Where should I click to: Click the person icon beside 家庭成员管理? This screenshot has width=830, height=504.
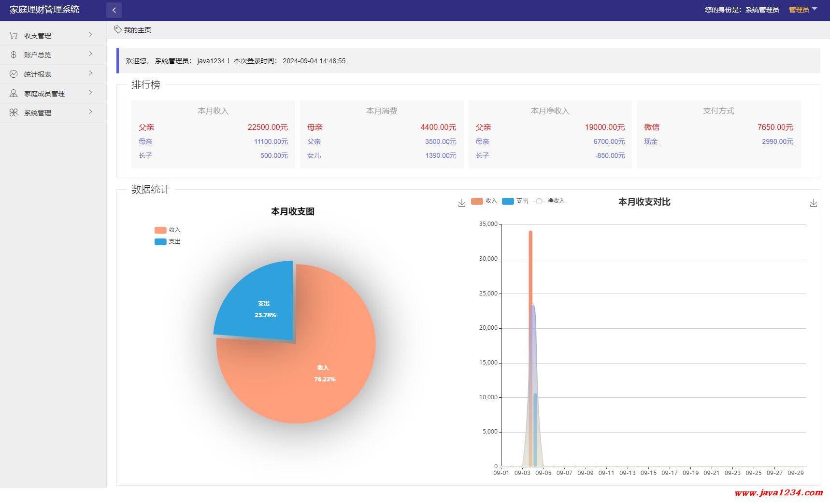[14, 93]
